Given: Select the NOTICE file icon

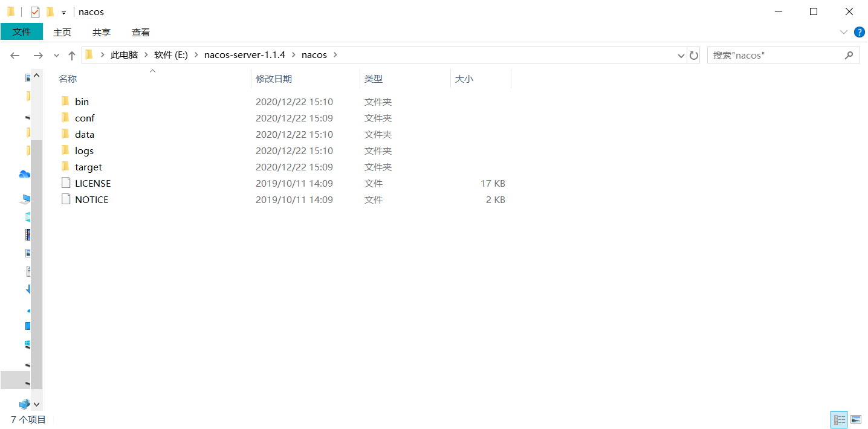Looking at the screenshot, I should [x=66, y=199].
